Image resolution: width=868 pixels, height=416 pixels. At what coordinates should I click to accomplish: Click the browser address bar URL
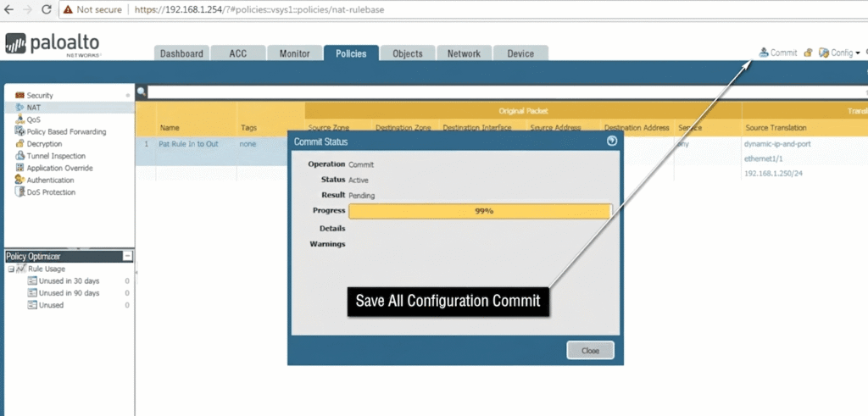tap(259, 9)
